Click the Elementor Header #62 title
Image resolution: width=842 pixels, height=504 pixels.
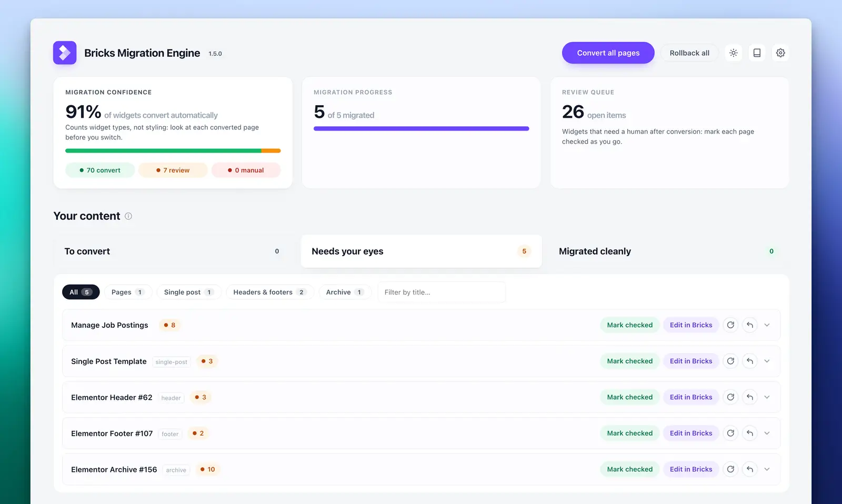tap(112, 397)
